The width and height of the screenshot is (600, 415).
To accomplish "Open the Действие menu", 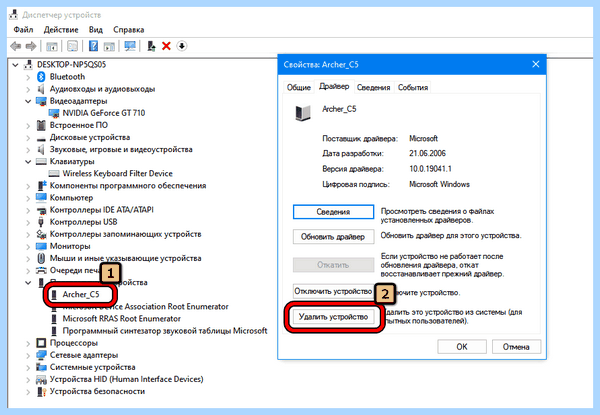I will [61, 30].
